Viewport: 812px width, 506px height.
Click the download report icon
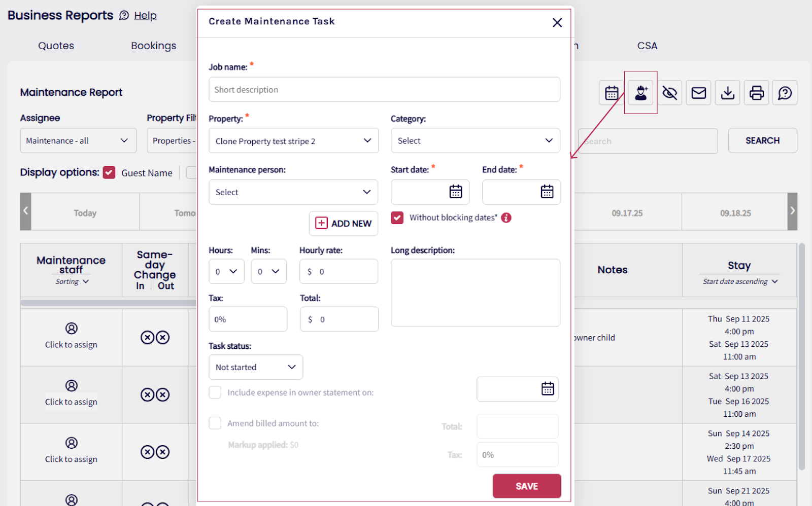728,93
